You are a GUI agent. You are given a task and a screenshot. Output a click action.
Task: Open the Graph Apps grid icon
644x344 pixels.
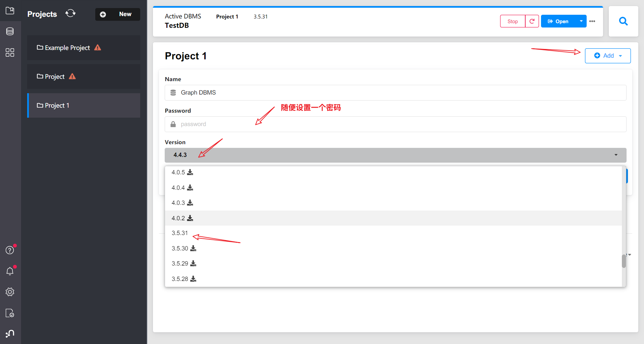[10, 53]
